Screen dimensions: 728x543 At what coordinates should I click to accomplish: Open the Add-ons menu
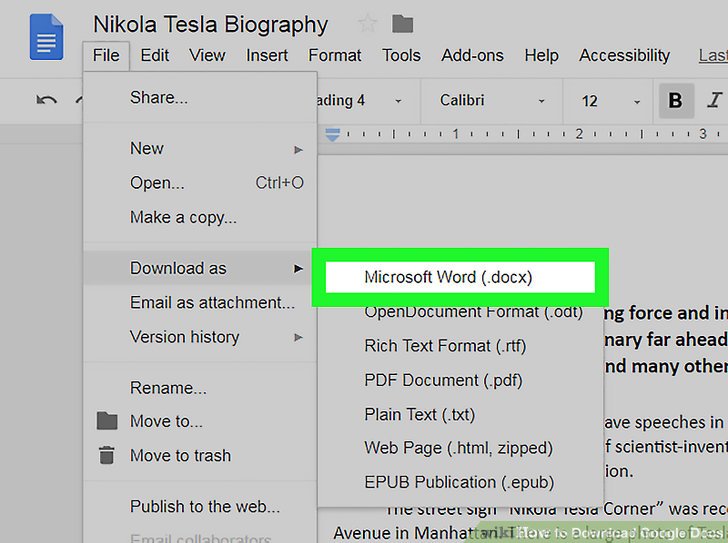tap(473, 56)
